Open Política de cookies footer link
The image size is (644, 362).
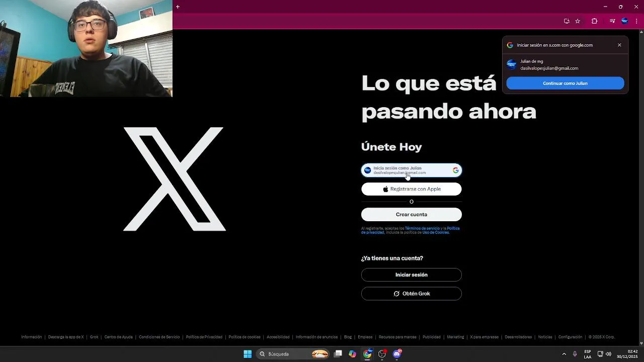coord(245,337)
